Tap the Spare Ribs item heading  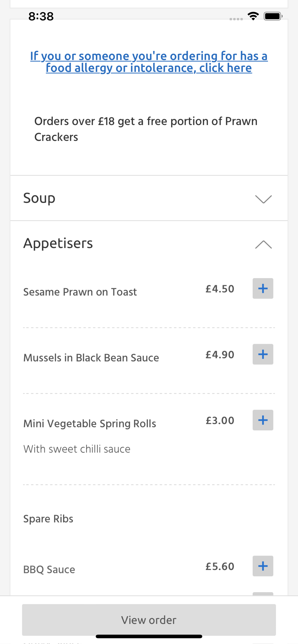[48, 519]
